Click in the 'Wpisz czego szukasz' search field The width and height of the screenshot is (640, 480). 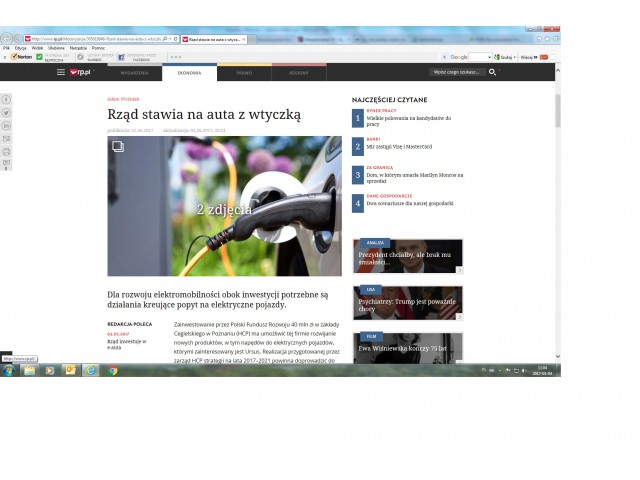pos(457,72)
